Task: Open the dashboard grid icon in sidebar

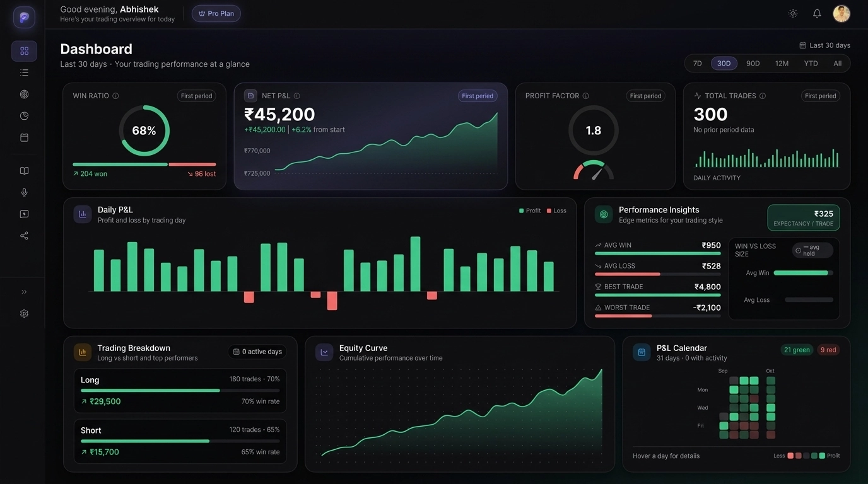Action: coord(24,51)
